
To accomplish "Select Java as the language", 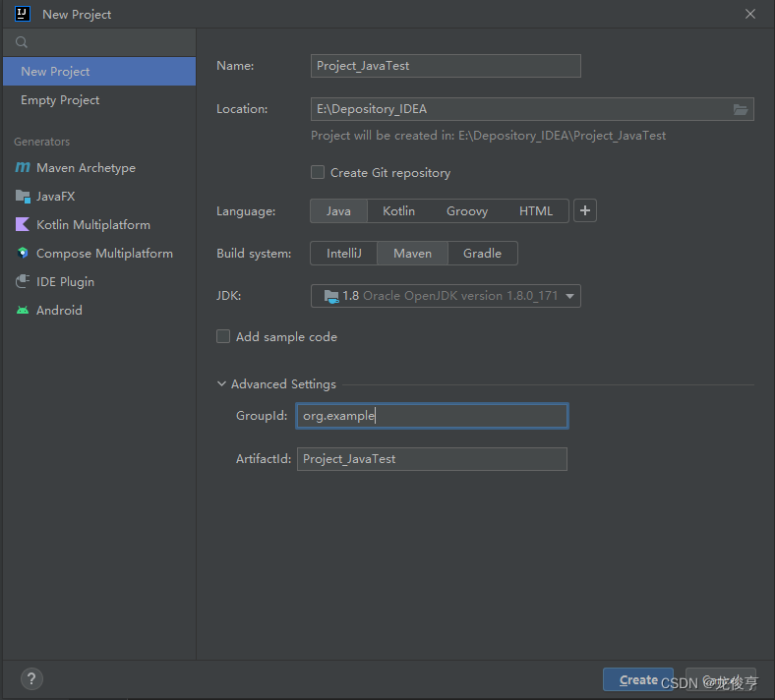I will point(338,211).
